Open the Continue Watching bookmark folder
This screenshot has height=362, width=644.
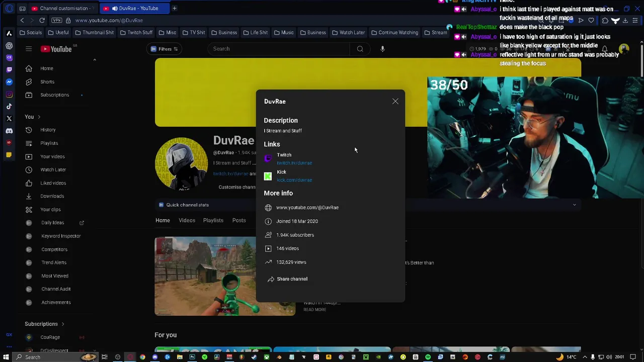pos(395,33)
